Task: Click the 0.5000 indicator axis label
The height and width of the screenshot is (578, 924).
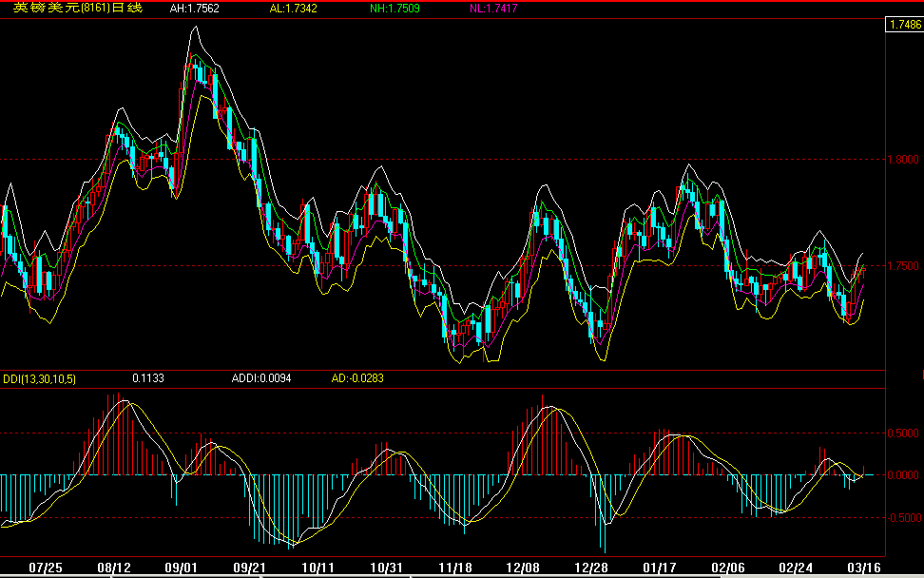Action: click(903, 433)
